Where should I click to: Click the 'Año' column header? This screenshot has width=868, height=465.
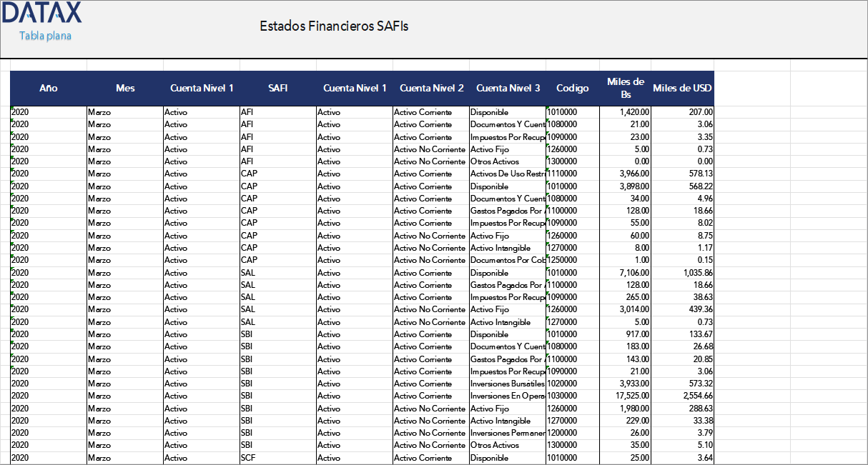point(49,88)
